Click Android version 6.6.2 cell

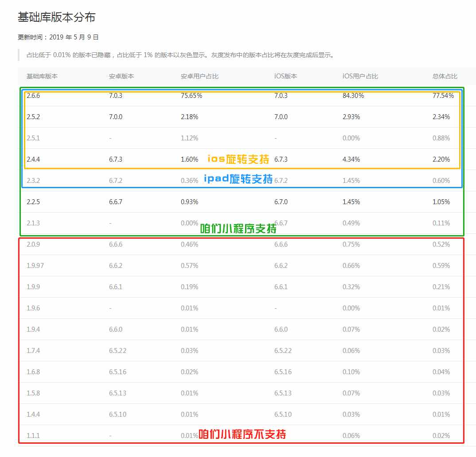point(116,265)
